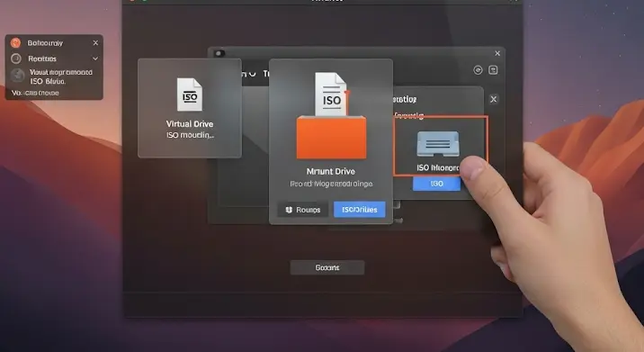This screenshot has width=644, height=352.
Task: Click the Rounps button
Action: tap(303, 210)
